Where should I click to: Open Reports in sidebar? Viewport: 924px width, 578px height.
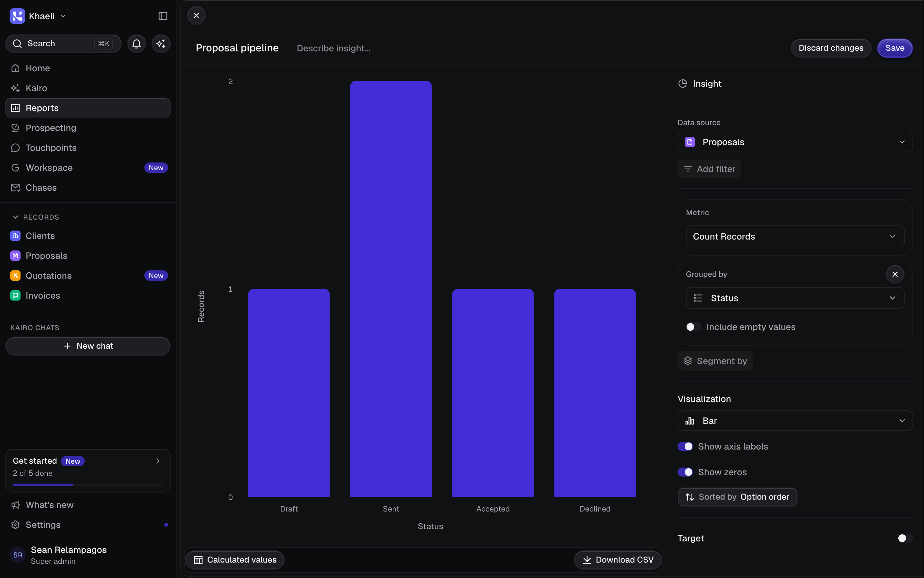[x=88, y=108]
